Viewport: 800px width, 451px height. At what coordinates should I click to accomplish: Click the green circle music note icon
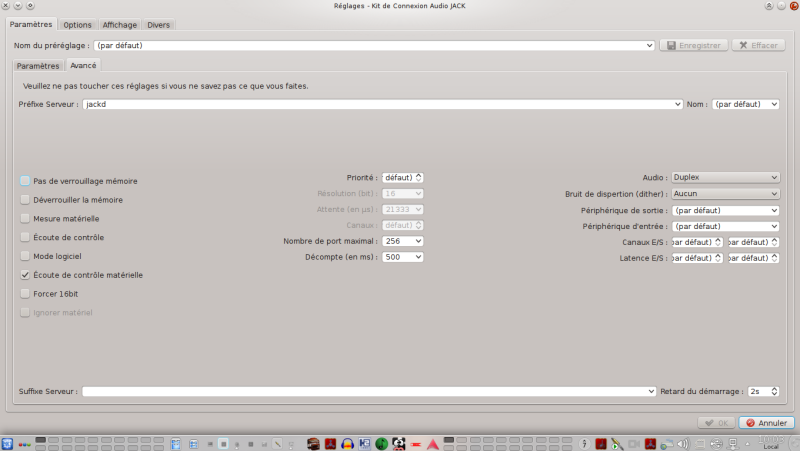pos(381,444)
